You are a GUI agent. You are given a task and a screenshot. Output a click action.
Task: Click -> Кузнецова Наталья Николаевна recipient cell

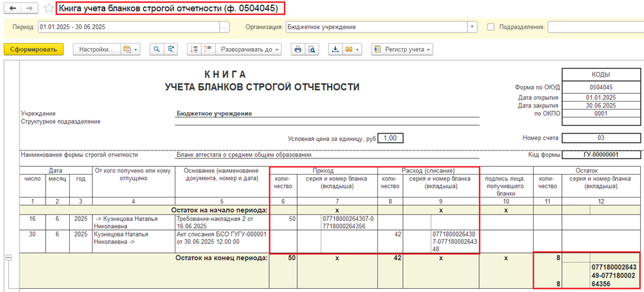point(134,222)
